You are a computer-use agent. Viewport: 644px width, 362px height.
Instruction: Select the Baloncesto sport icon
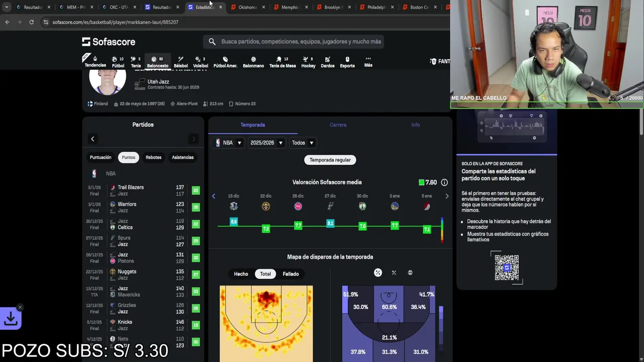click(x=157, y=62)
